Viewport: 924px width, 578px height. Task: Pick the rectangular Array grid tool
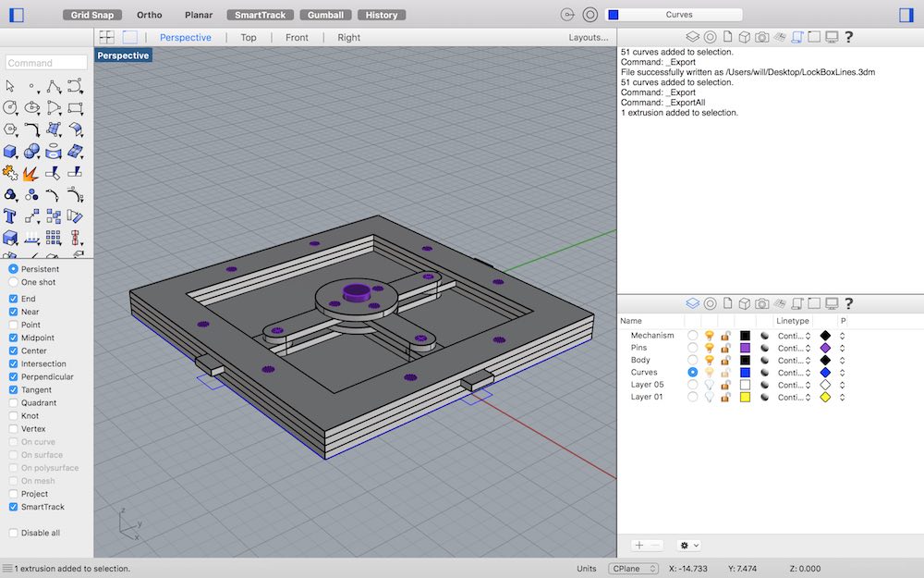(x=54, y=238)
